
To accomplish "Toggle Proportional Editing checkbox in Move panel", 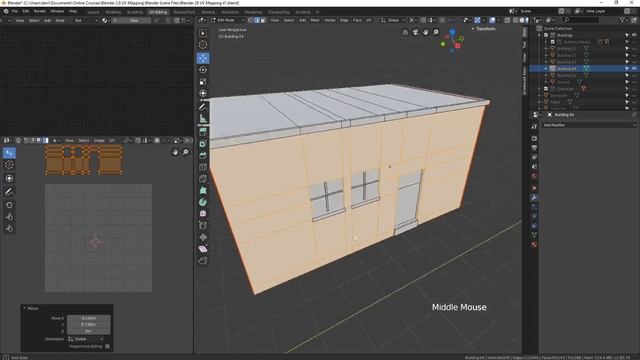I will pyautogui.click(x=107, y=347).
